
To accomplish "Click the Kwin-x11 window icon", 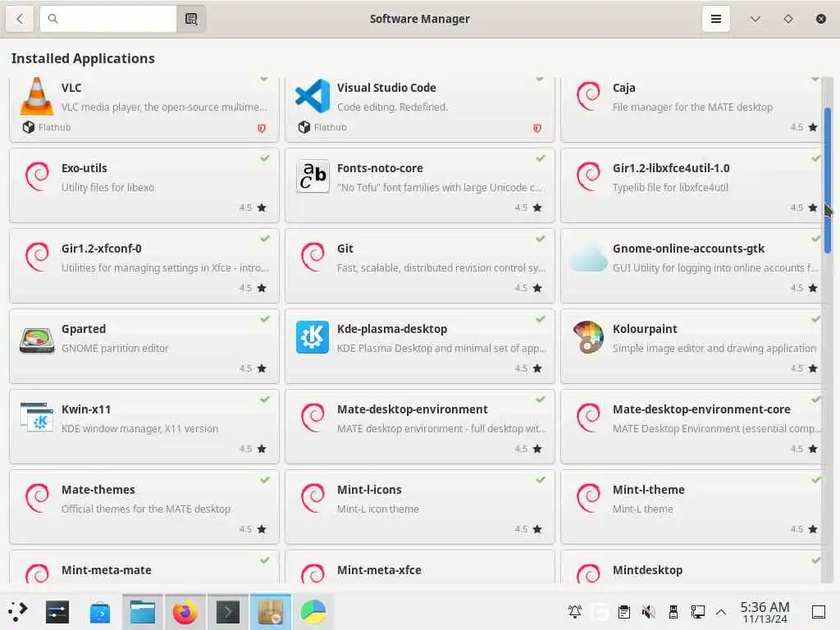I will 36,418.
